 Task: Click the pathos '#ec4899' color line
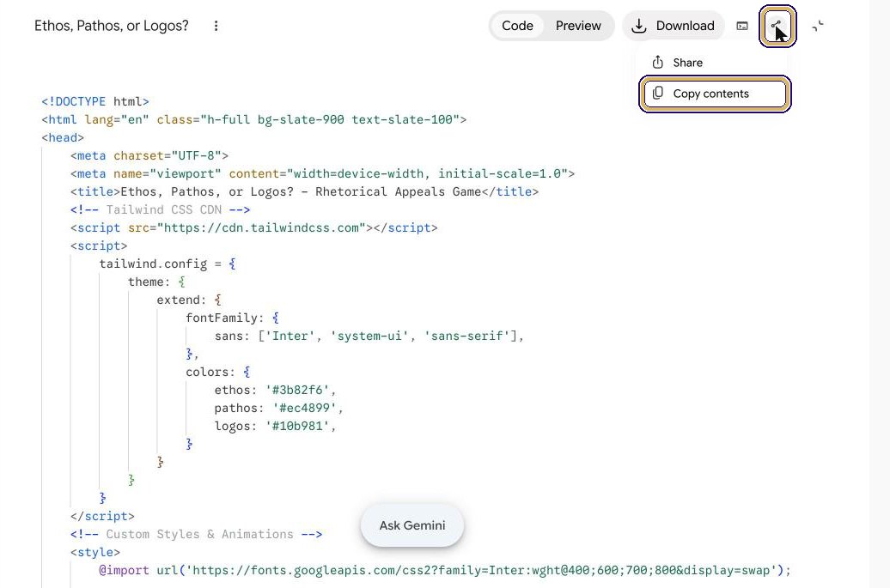[x=278, y=409]
